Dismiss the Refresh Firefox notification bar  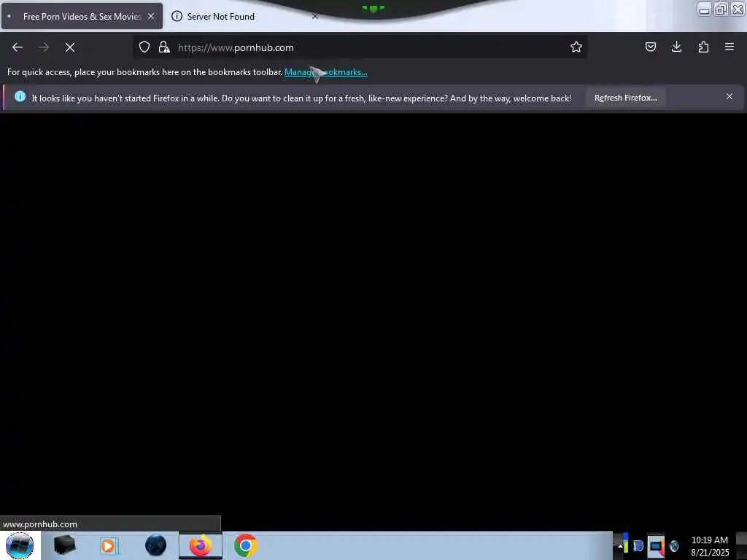point(729,97)
